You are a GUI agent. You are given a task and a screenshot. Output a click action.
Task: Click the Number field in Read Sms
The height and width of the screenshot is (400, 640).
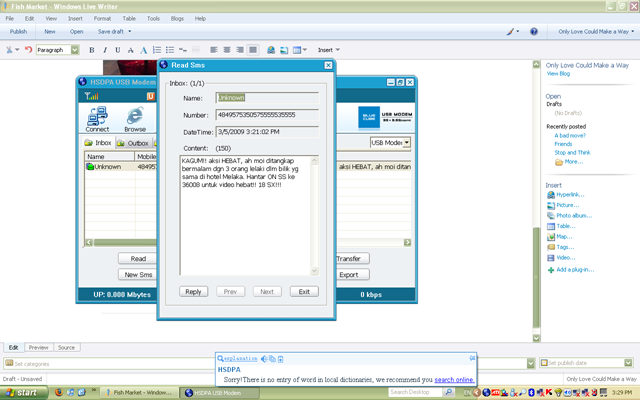[x=267, y=115]
